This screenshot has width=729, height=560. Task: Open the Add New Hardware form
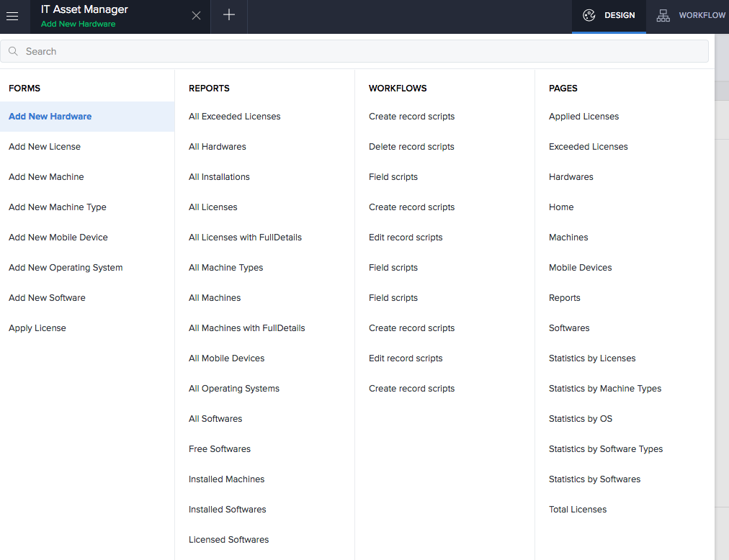pos(87,117)
